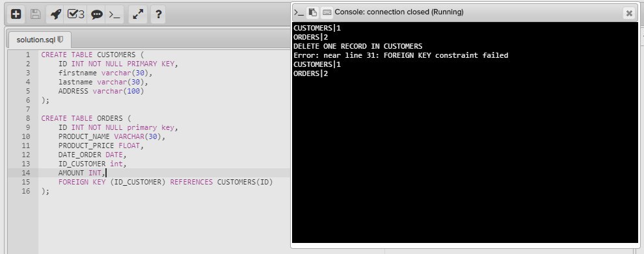Click the first 'ORDERS|2' console output line

click(x=310, y=37)
